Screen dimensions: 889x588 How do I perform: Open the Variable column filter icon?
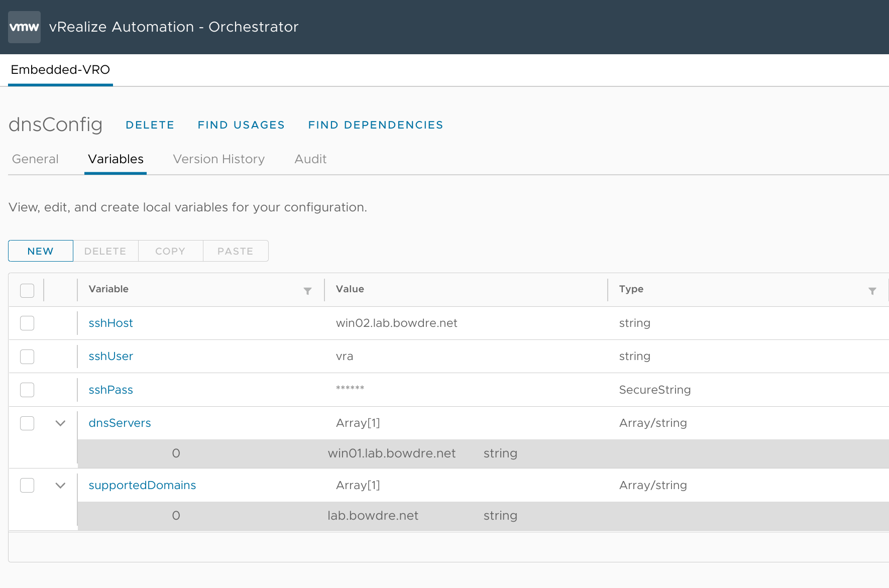(x=307, y=291)
